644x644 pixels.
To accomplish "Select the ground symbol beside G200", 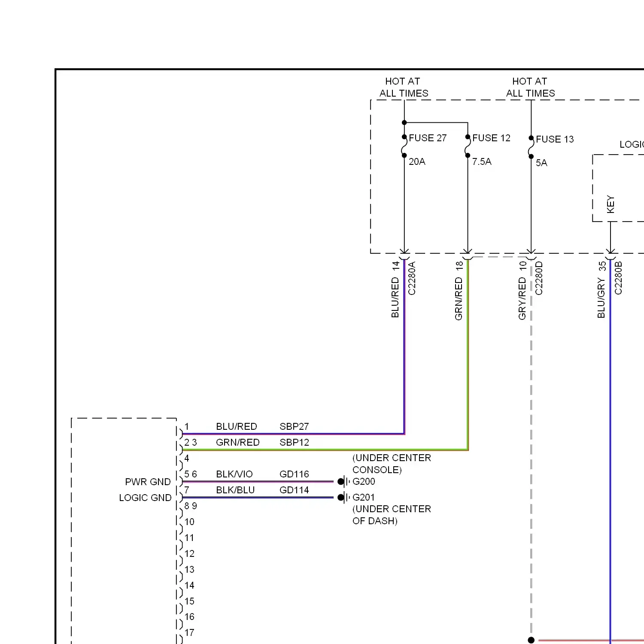I will 344,481.
